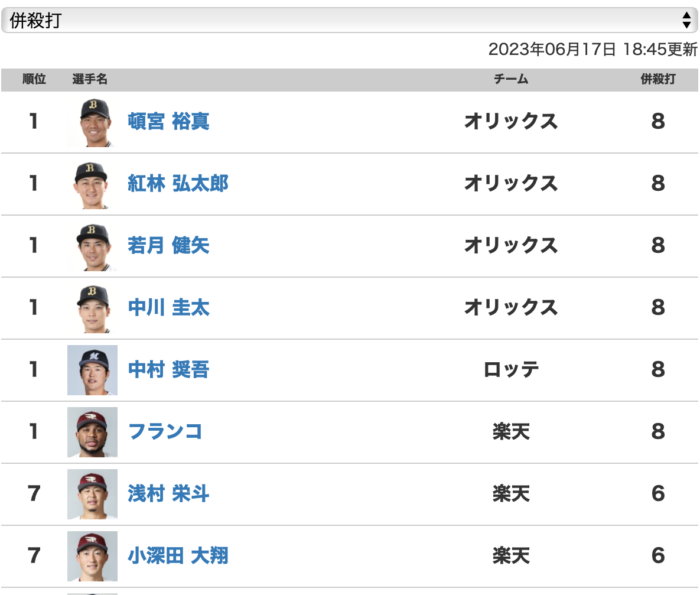Image resolution: width=700 pixels, height=595 pixels.
Task: Select 浅村 栄斗 player link
Action: click(169, 494)
